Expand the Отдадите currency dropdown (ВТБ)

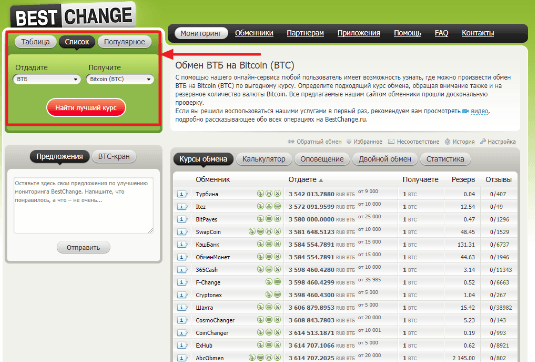47,79
